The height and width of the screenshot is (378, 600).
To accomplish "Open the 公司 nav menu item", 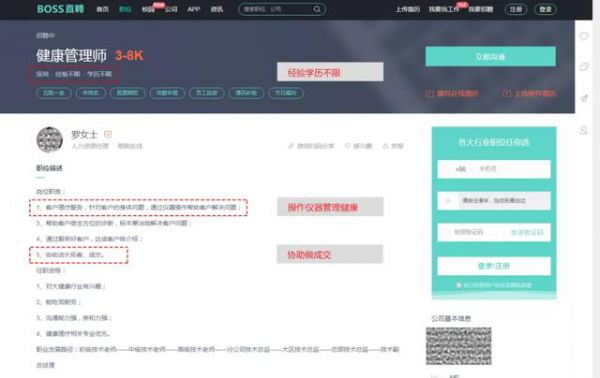I will point(171,9).
